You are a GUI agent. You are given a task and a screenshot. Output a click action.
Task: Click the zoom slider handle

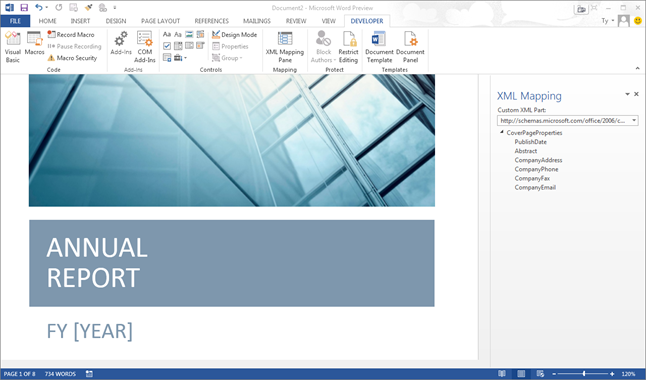click(x=584, y=374)
